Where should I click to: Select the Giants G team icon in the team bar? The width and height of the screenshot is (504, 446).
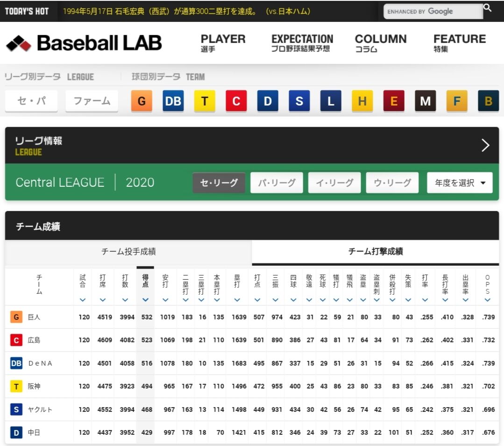click(142, 101)
